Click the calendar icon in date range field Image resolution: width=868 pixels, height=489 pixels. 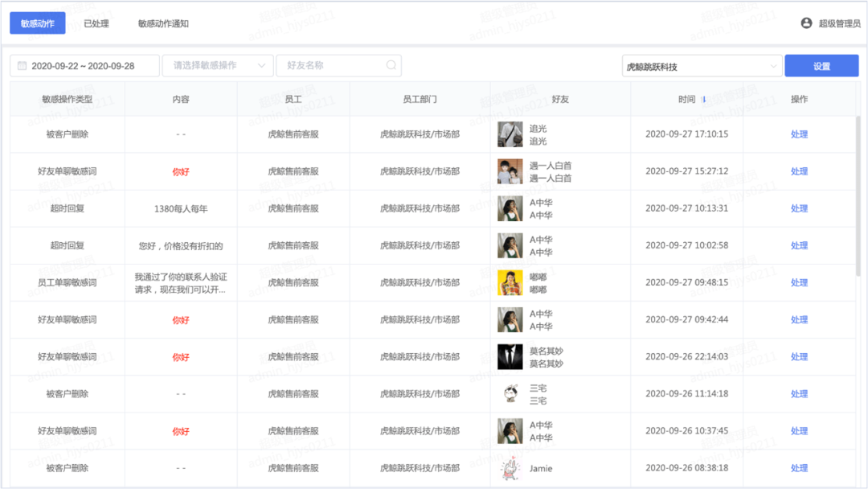[23, 66]
